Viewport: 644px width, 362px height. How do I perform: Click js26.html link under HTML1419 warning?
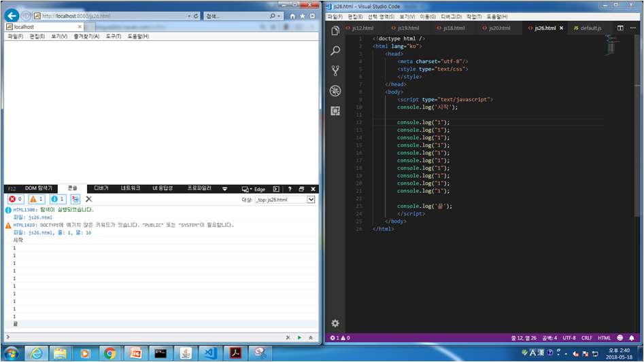pos(41,232)
